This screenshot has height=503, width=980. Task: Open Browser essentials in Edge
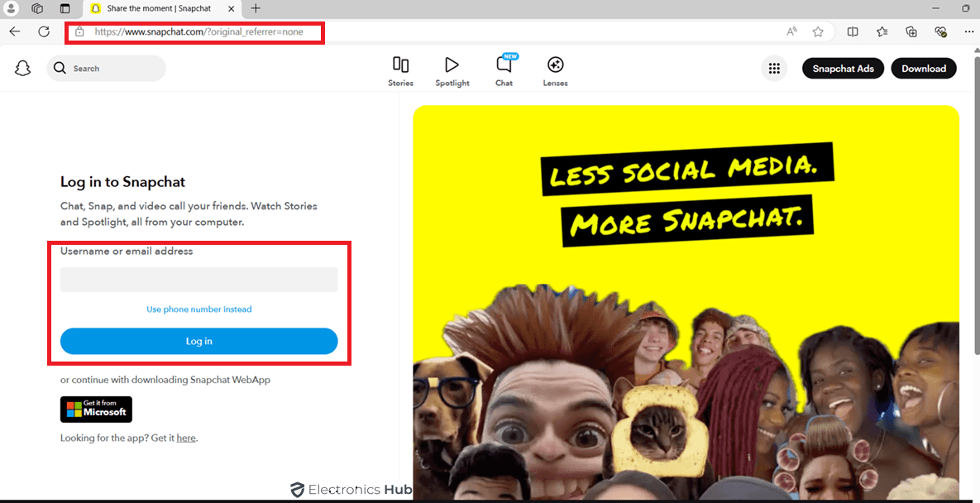click(940, 31)
